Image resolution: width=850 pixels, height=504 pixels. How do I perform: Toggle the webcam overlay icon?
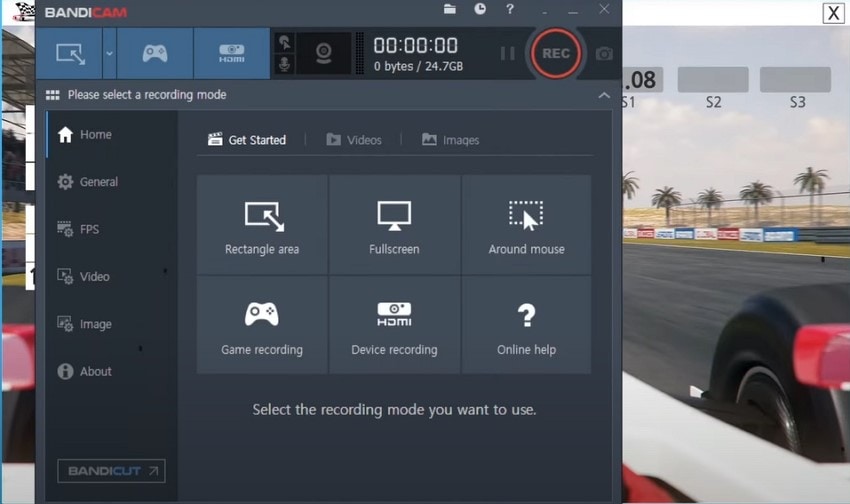tap(324, 54)
